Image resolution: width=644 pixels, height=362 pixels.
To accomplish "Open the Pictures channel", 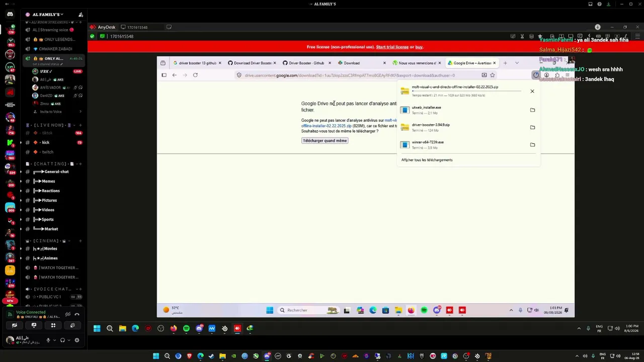I will [x=53, y=200].
